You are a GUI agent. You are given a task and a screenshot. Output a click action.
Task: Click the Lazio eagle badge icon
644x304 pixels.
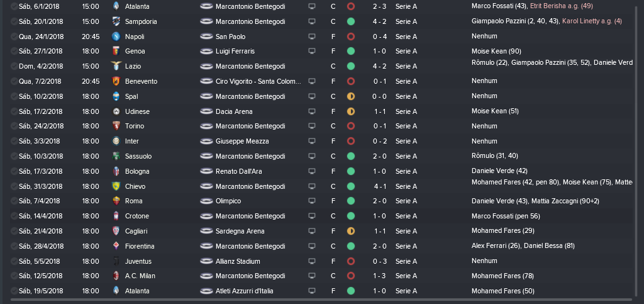(x=116, y=66)
